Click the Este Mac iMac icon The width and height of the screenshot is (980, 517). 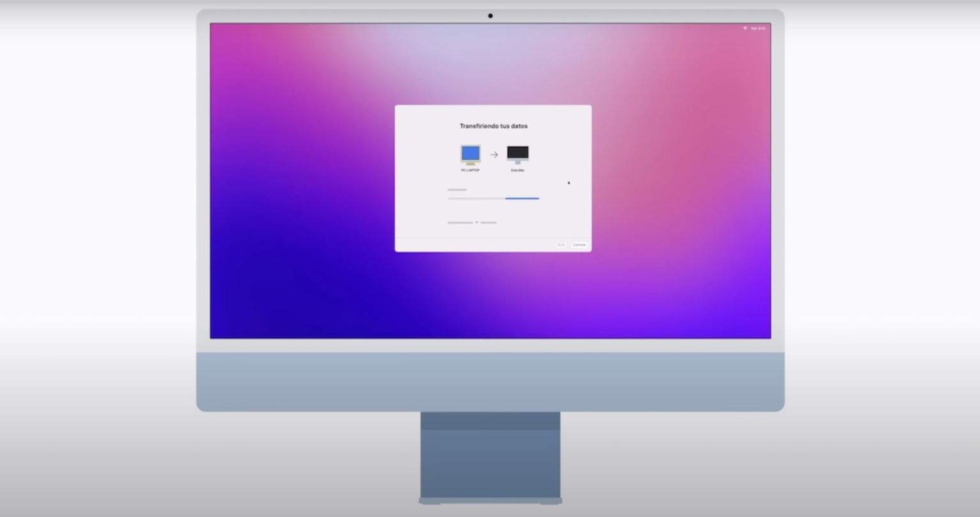[518, 154]
